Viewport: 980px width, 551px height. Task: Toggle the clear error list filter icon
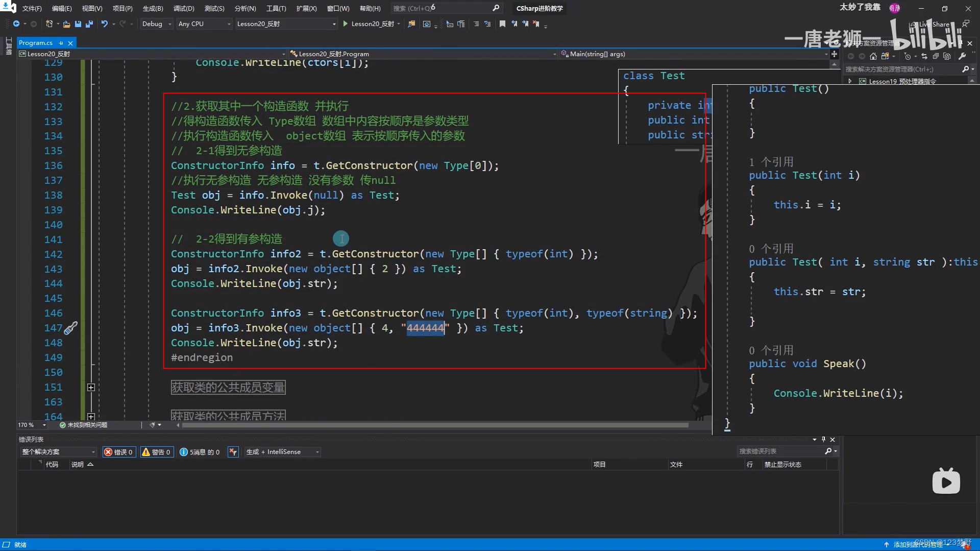coord(233,452)
